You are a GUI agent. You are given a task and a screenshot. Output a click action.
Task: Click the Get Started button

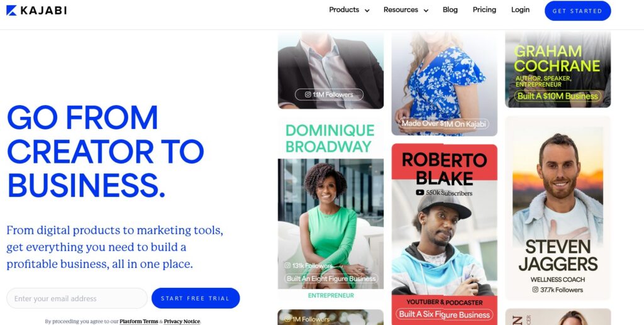pos(577,11)
